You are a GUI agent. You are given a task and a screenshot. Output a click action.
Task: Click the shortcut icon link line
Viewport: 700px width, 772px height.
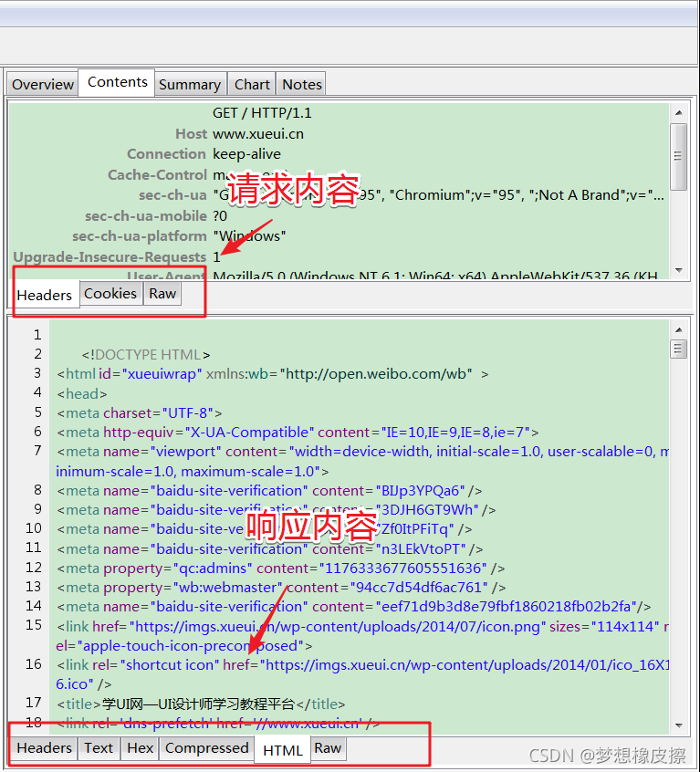pyautogui.click(x=362, y=674)
